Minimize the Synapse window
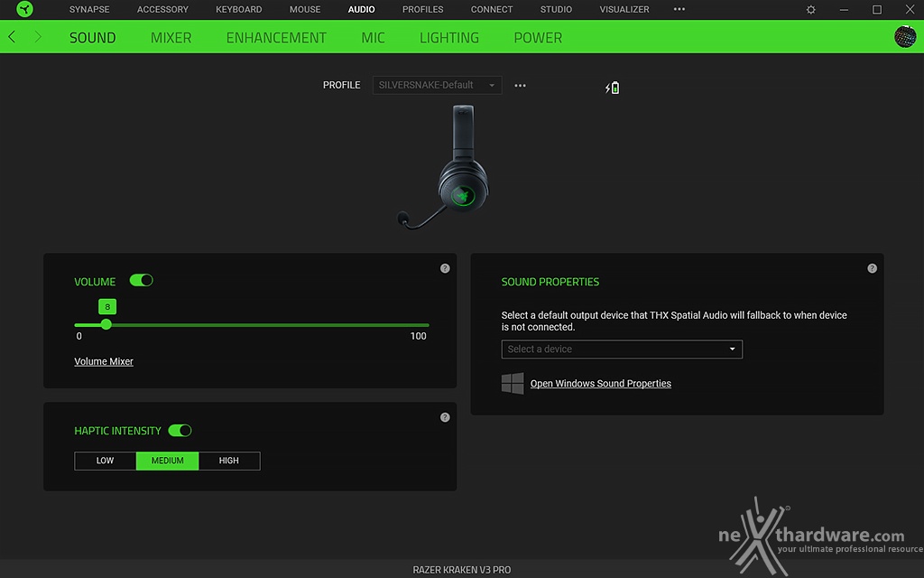 click(x=844, y=9)
